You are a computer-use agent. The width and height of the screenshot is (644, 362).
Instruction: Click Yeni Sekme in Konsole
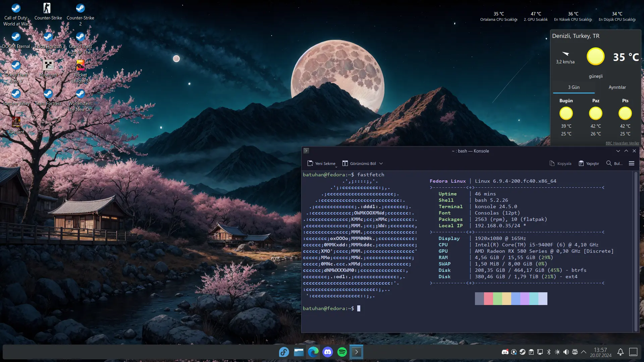tap(321, 164)
